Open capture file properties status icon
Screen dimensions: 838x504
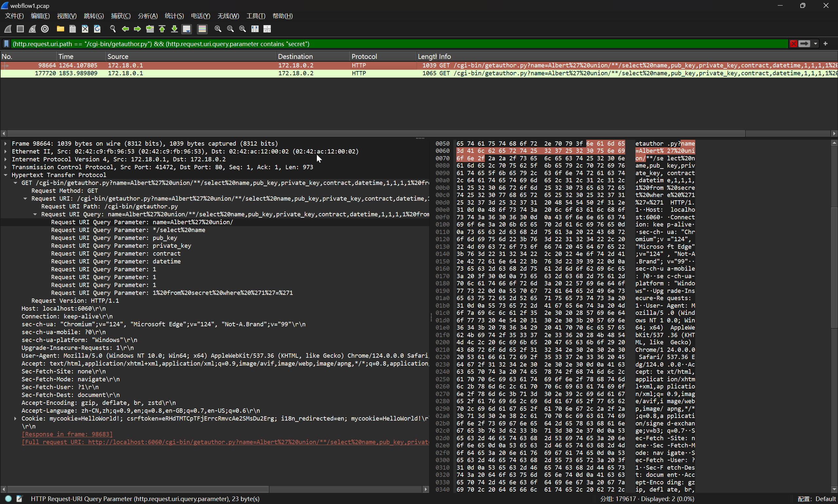pyautogui.click(x=19, y=498)
